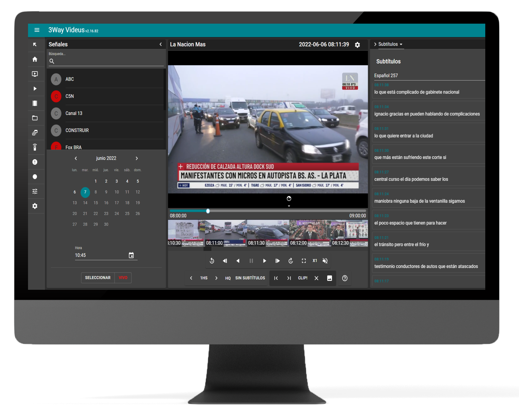
Task: Toggle HQ video quality
Action: 228,278
